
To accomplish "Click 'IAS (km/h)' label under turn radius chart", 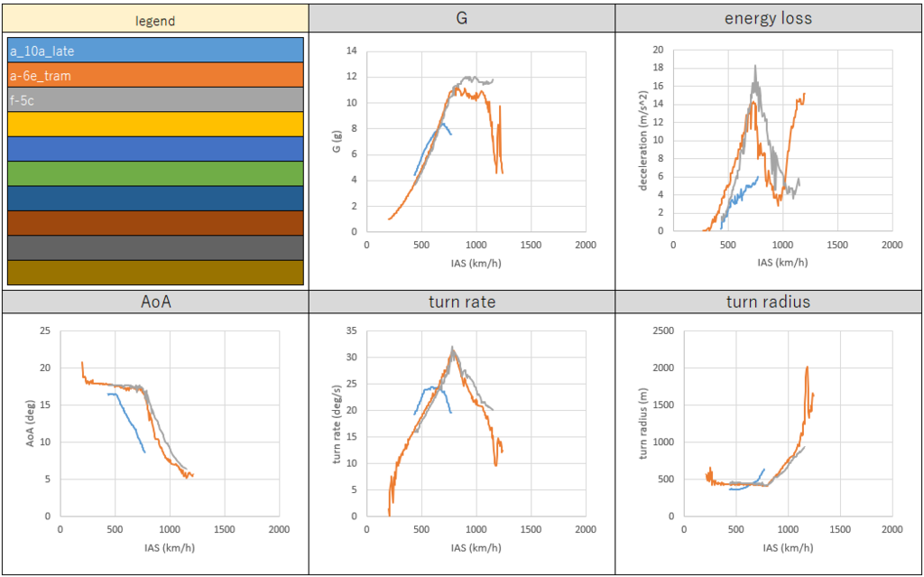I will pos(782,546).
